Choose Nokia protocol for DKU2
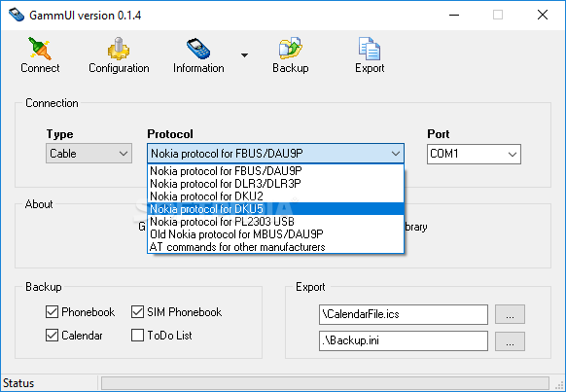566x392 pixels. [275, 196]
